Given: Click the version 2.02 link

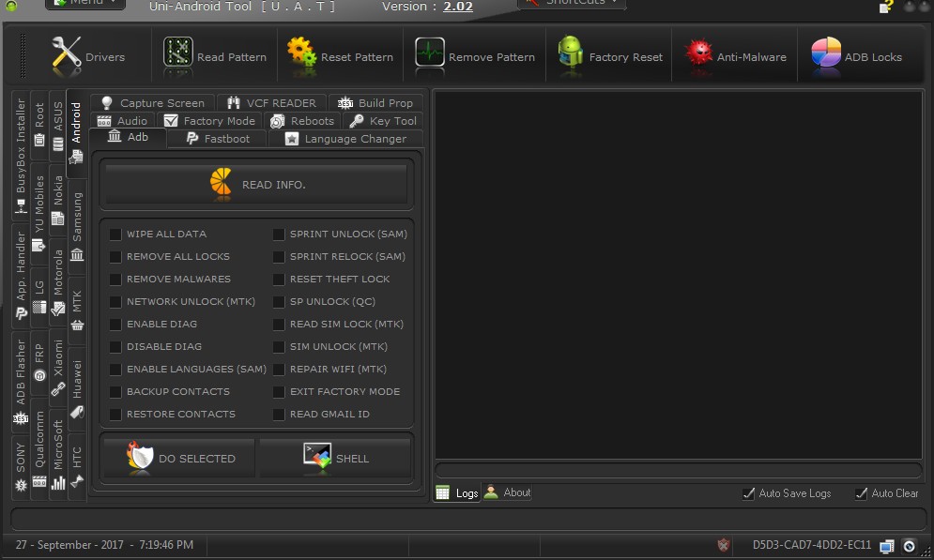Looking at the screenshot, I should (458, 6).
